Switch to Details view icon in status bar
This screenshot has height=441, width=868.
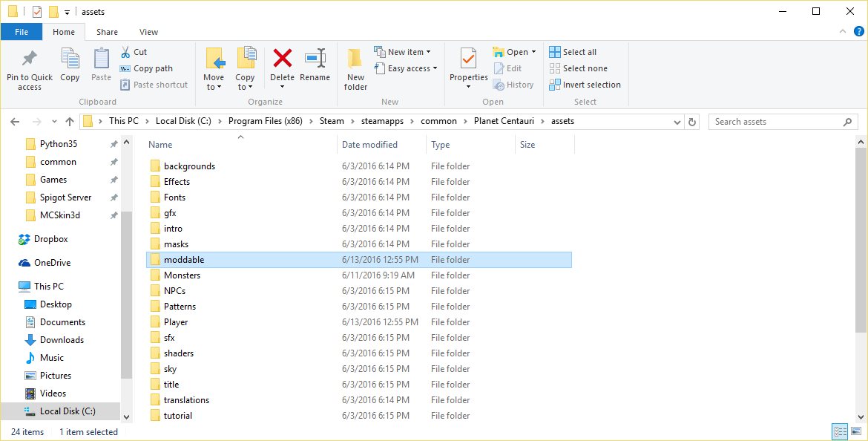pos(841,431)
